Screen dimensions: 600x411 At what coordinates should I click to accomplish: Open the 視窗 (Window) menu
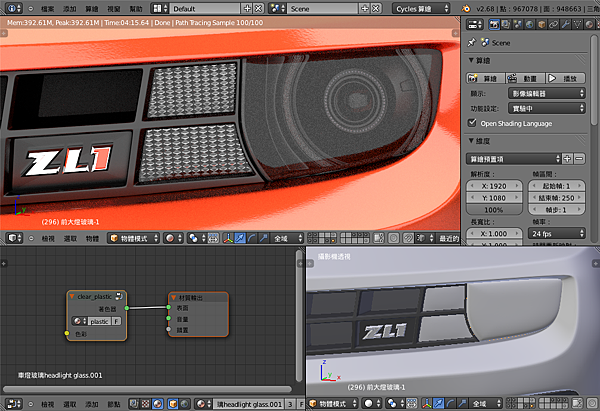(114, 8)
